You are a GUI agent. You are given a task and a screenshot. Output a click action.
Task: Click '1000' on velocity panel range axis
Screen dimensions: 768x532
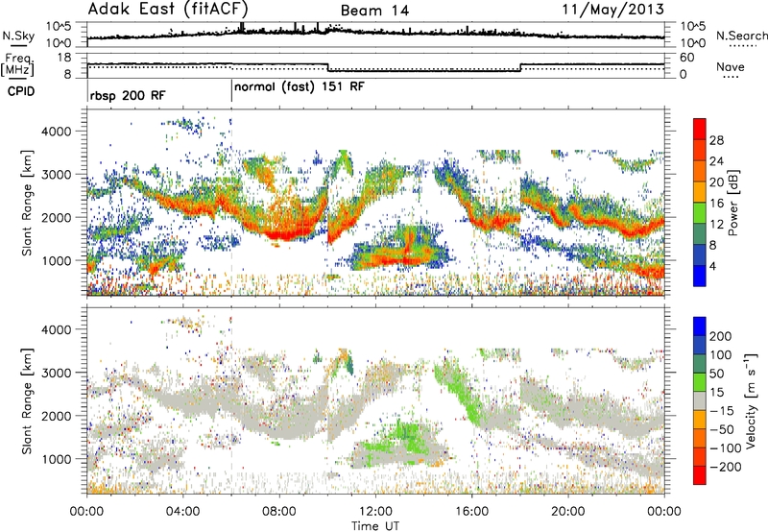[56, 459]
